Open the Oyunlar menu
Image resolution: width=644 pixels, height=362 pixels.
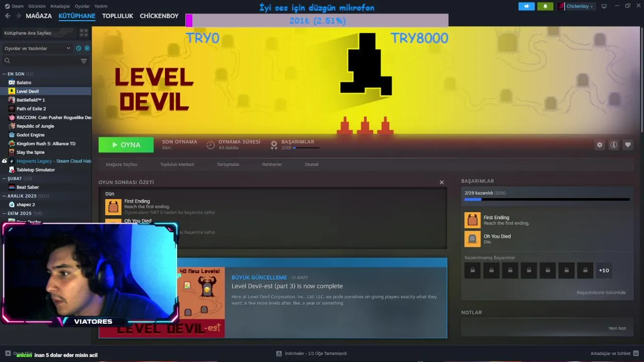pyautogui.click(x=83, y=6)
